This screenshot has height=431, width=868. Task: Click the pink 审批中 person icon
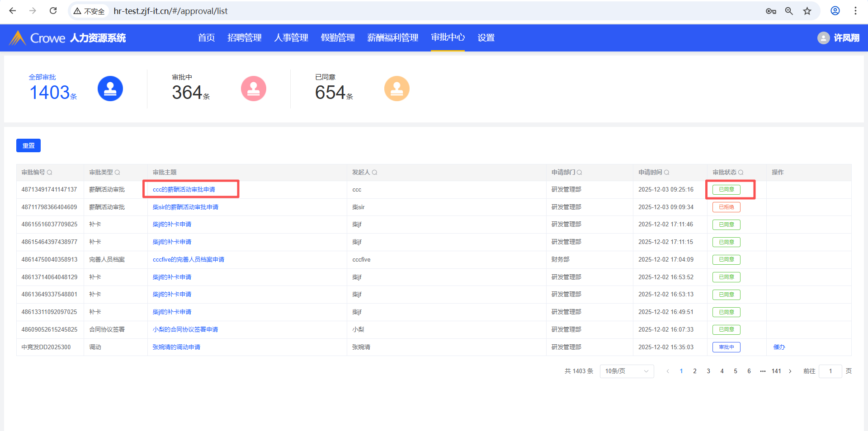[254, 89]
